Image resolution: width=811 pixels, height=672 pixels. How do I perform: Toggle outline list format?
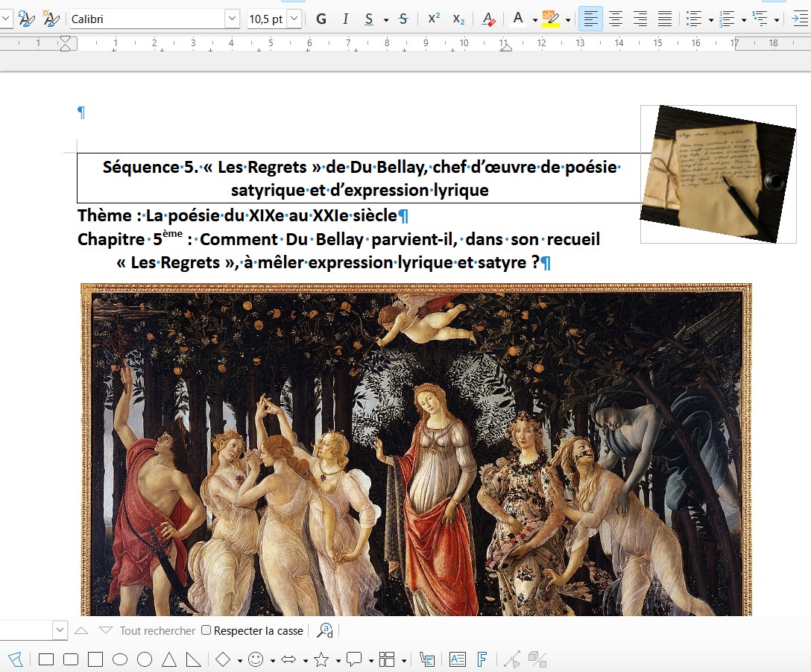(760, 19)
